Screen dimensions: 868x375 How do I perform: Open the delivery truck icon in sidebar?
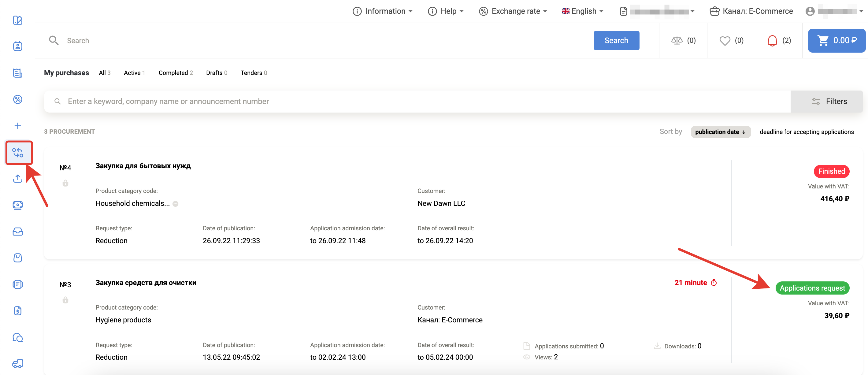pos(17,364)
